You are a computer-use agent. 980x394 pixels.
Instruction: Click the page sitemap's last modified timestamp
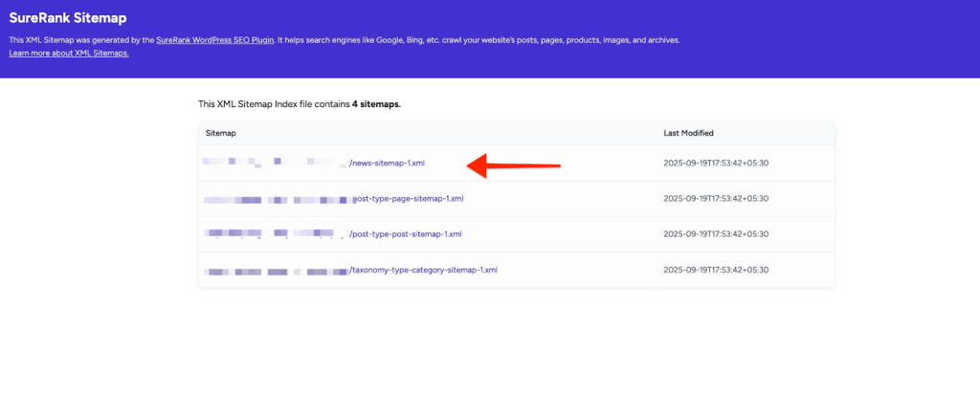[716, 199]
